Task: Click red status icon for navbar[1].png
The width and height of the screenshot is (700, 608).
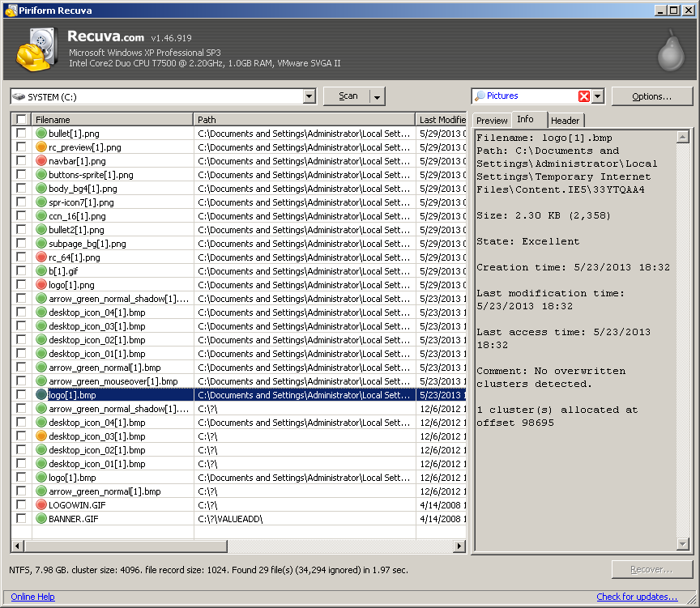Action: click(x=41, y=160)
